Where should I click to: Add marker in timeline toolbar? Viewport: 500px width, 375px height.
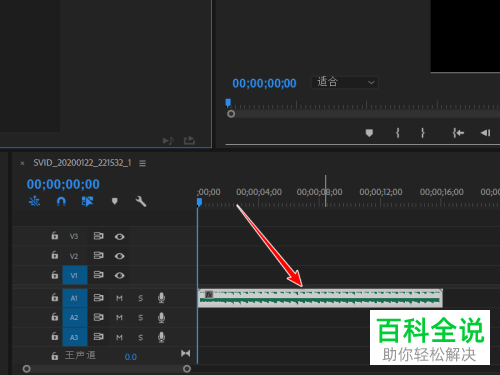click(x=115, y=201)
